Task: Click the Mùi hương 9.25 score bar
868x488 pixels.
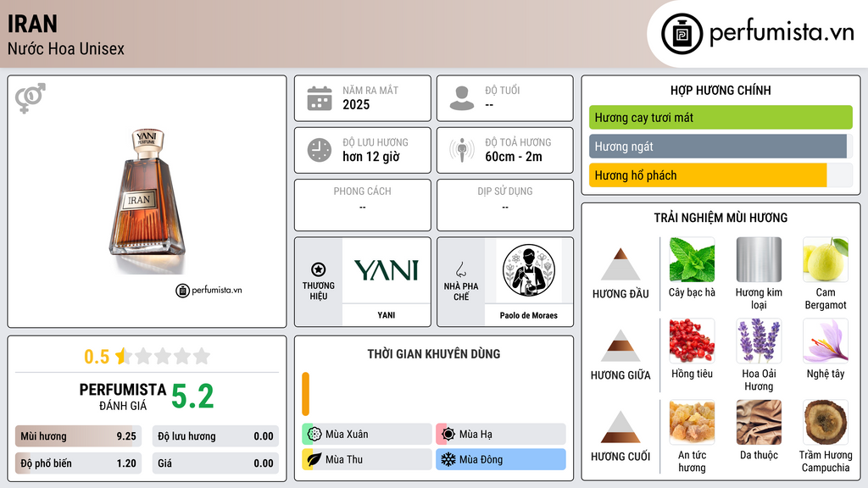Action: point(78,436)
